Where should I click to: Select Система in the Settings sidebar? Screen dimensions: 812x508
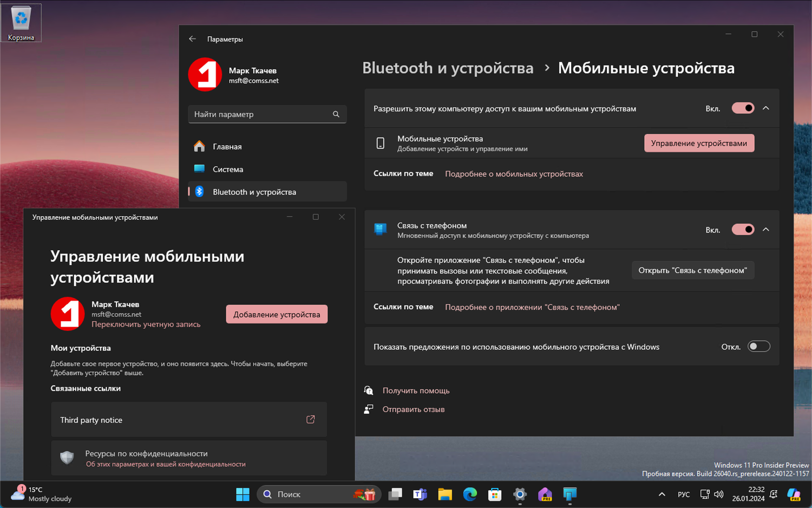coord(267,169)
